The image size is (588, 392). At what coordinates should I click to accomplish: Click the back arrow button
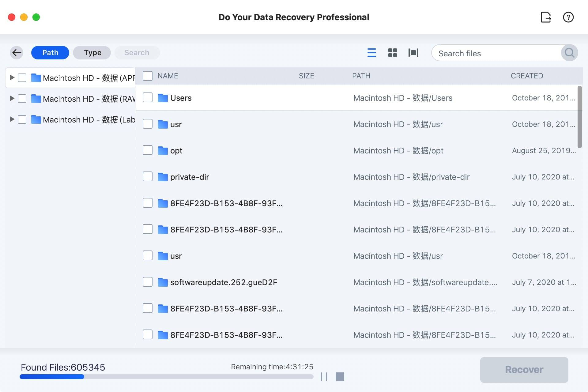click(x=17, y=53)
